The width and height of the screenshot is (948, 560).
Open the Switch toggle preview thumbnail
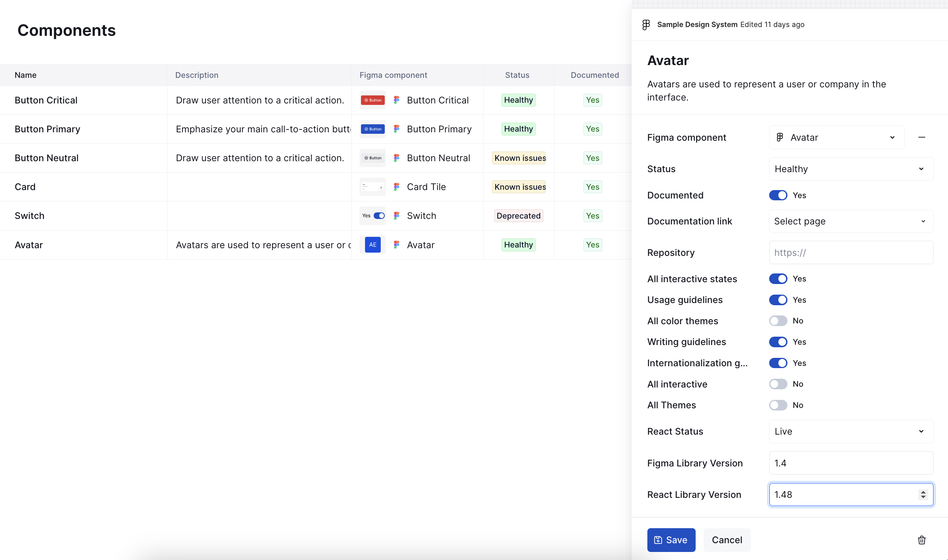click(x=373, y=216)
